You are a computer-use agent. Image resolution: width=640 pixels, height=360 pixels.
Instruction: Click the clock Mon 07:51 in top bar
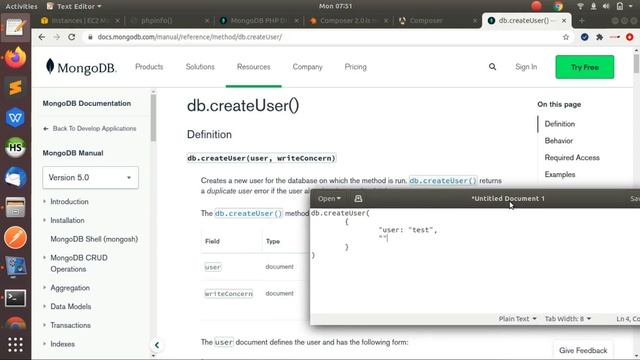[x=335, y=6]
